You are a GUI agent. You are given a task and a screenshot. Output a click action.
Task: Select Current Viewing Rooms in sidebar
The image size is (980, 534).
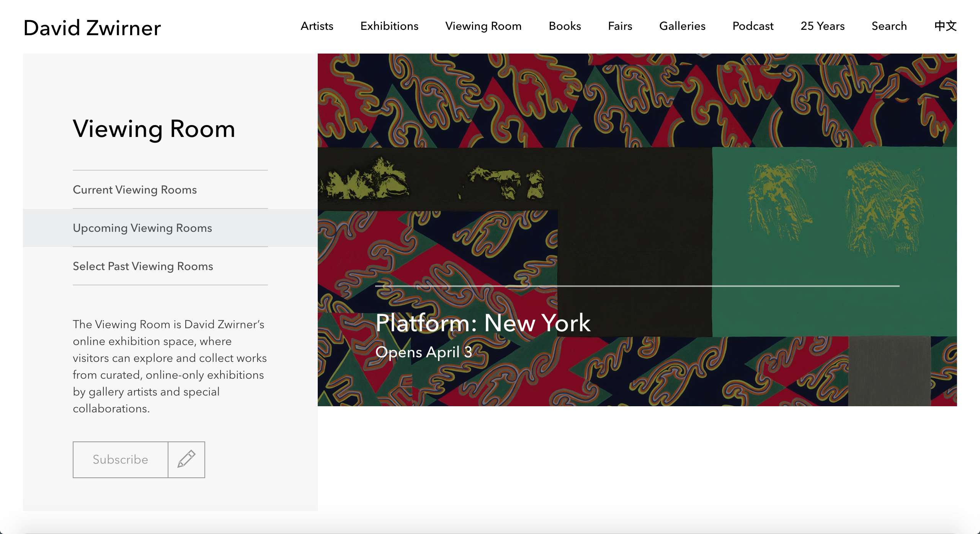(135, 190)
